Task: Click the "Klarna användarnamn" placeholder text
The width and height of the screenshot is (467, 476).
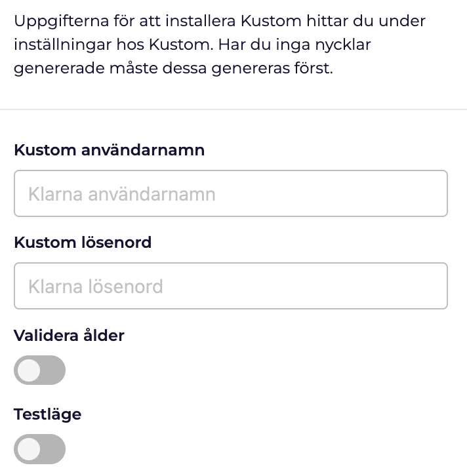Action: coord(122,194)
